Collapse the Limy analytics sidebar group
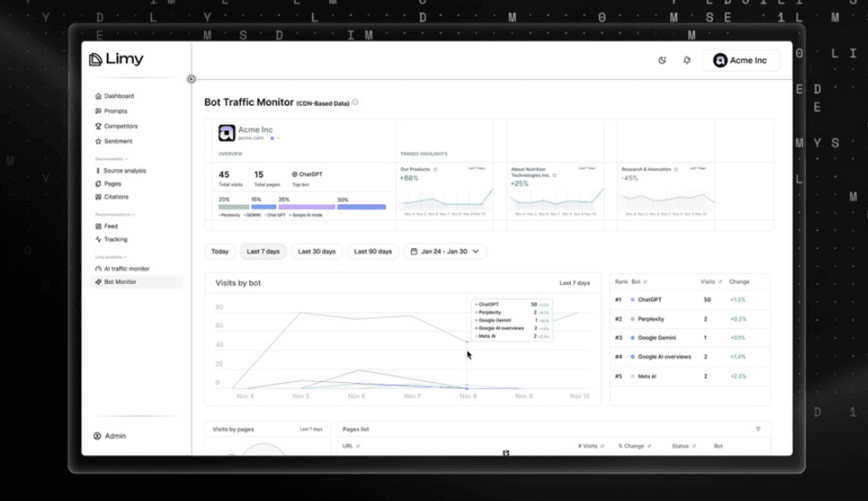 pos(110,257)
